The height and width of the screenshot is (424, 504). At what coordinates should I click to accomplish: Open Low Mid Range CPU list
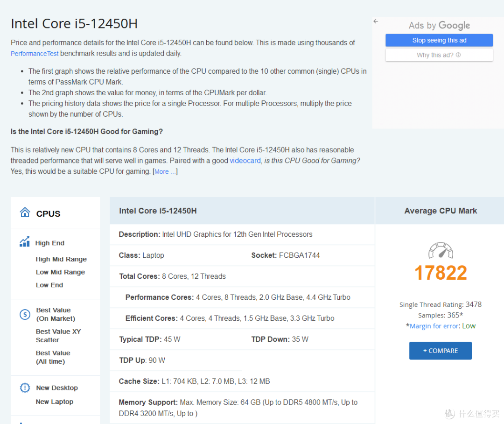[x=60, y=272]
